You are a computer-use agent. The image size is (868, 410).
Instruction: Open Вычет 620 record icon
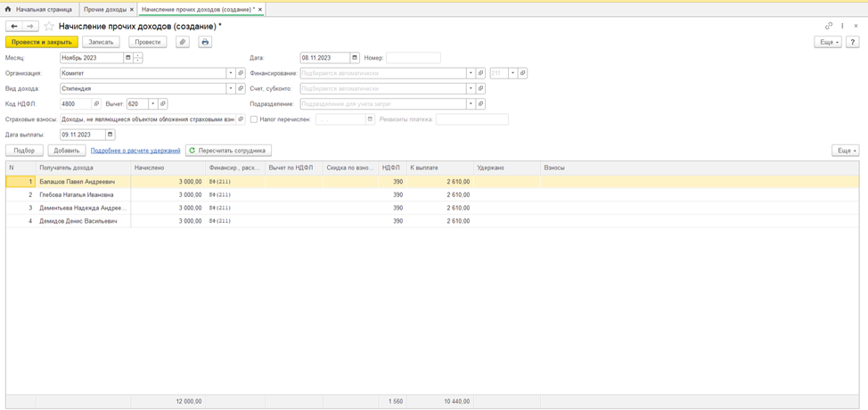pyautogui.click(x=163, y=103)
